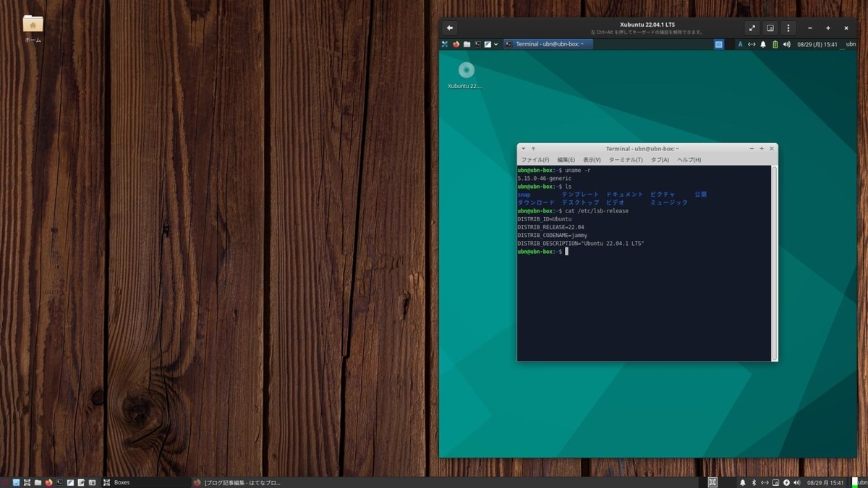
Task: Click DISTRIB_CODENAME=jammy line in terminal
Action: coord(553,235)
